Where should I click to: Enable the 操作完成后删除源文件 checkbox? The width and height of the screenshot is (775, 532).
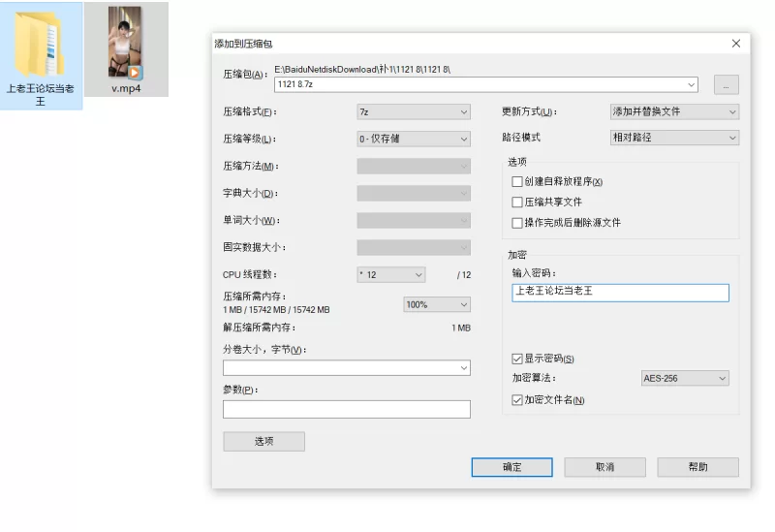coord(517,223)
